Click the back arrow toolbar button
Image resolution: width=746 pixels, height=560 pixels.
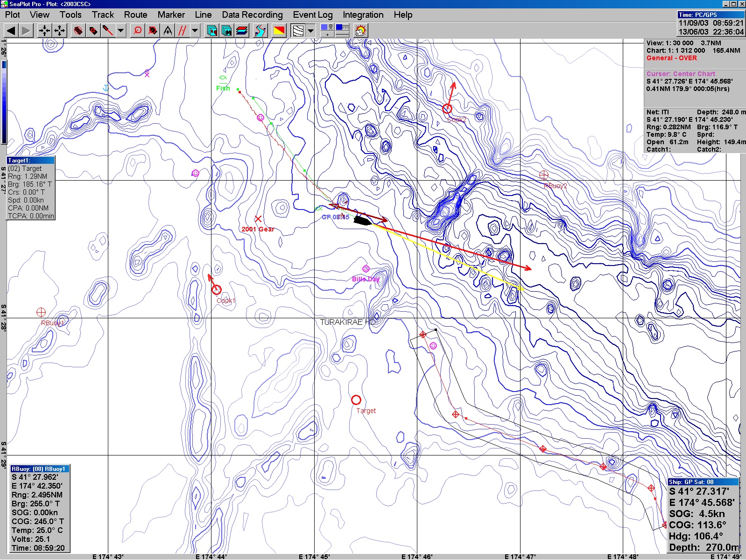[11, 31]
